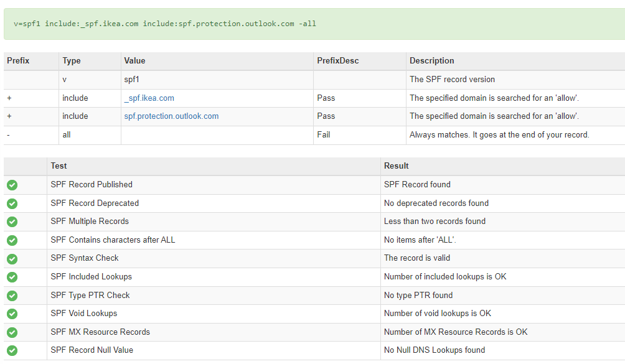Select the 'No type PTR found' result cell

coord(418,296)
